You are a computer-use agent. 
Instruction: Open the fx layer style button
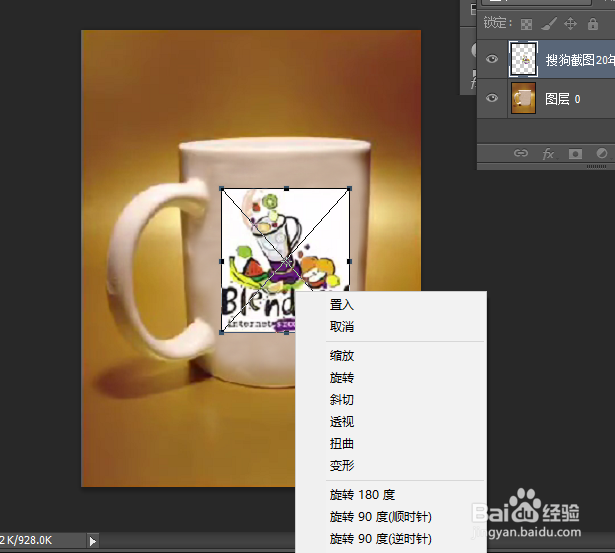point(548,153)
